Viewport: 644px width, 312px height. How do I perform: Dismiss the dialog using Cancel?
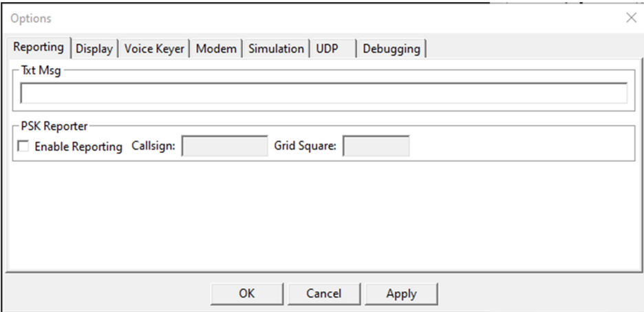pyautogui.click(x=323, y=293)
